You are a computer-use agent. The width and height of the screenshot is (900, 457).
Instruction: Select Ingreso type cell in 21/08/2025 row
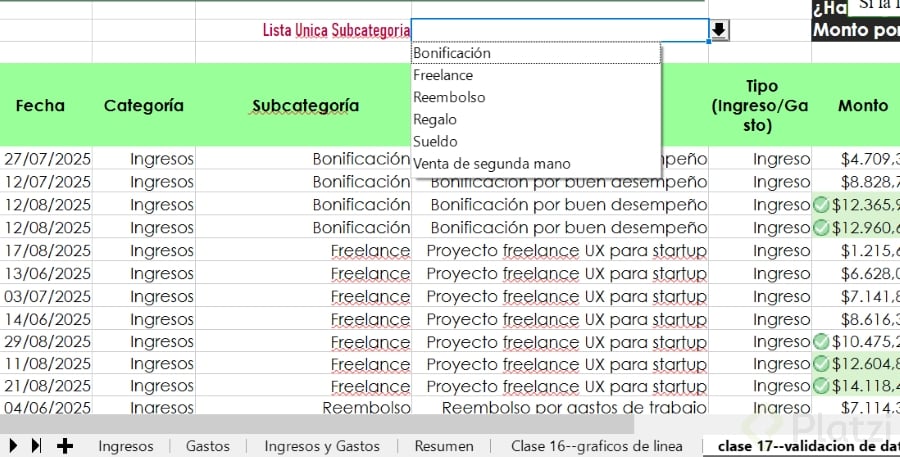760,386
